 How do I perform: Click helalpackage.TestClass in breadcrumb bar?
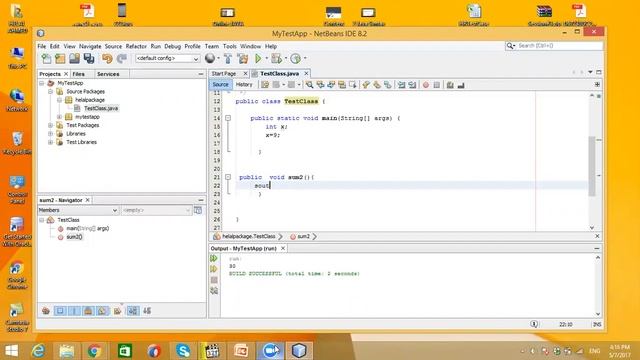(248, 236)
